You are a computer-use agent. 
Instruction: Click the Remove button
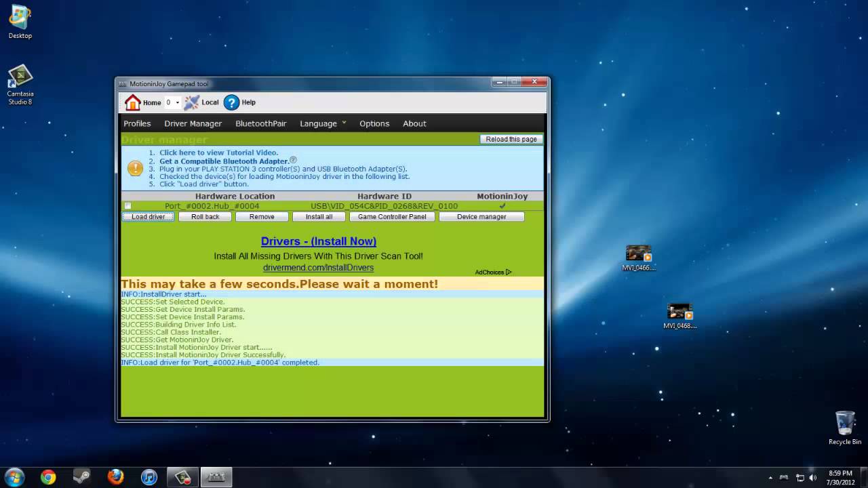click(x=262, y=217)
